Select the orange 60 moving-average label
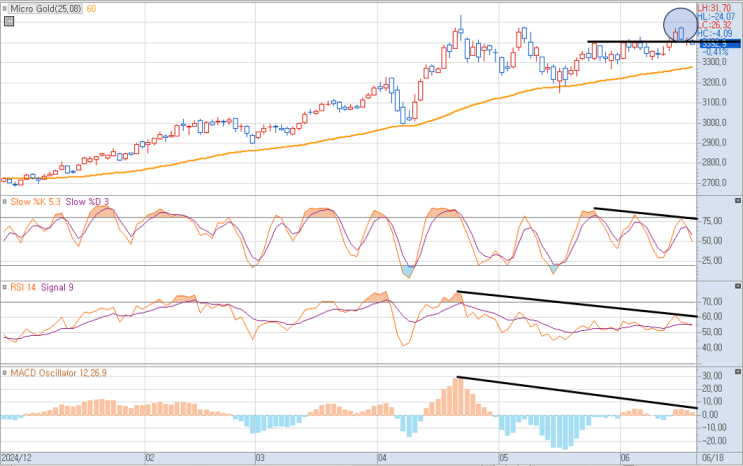This screenshot has height=466, width=743. (x=91, y=9)
